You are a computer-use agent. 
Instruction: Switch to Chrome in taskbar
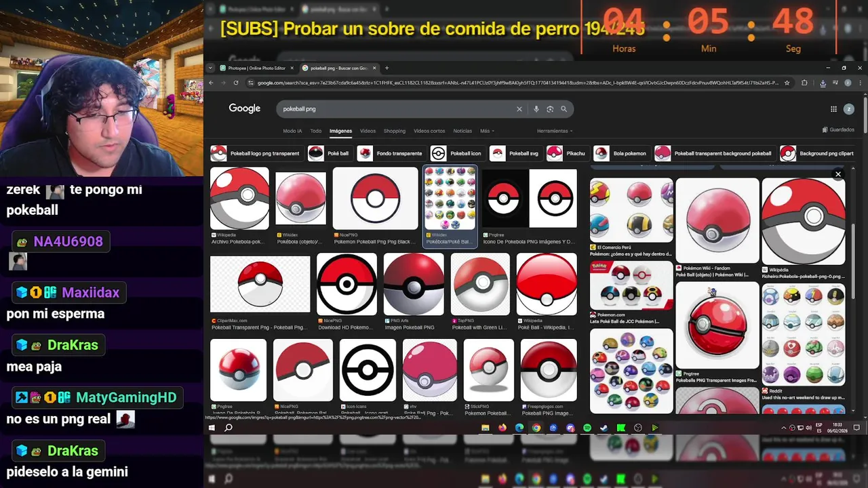(x=536, y=428)
